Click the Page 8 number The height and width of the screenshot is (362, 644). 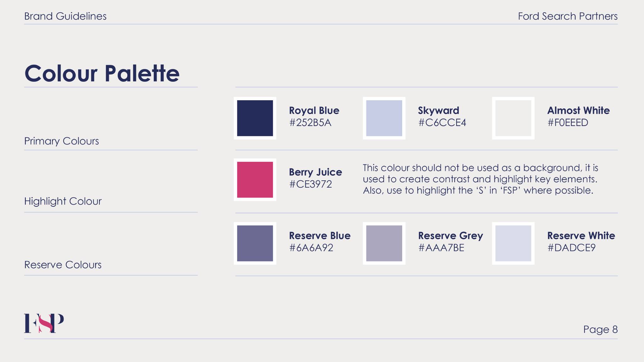pyautogui.click(x=601, y=329)
